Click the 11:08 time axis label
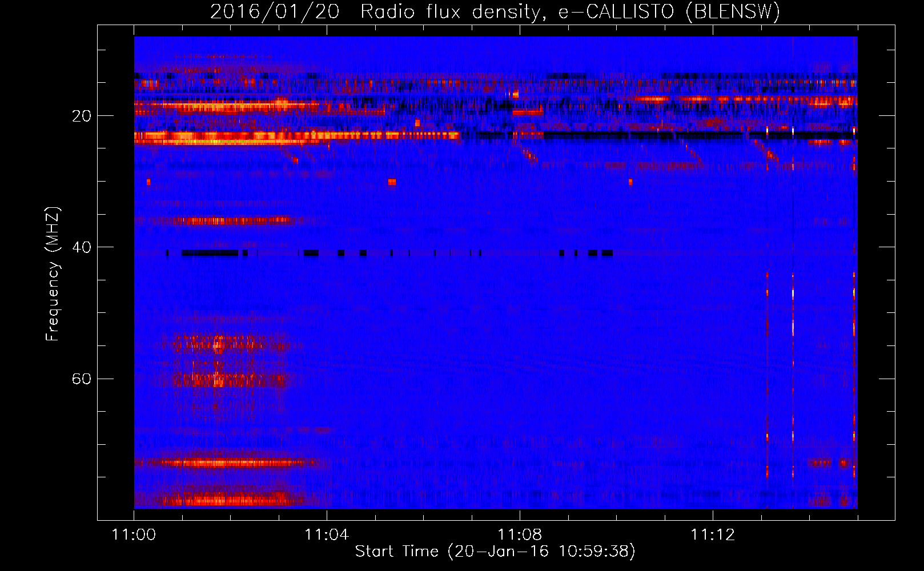924x571 pixels. pyautogui.click(x=520, y=535)
